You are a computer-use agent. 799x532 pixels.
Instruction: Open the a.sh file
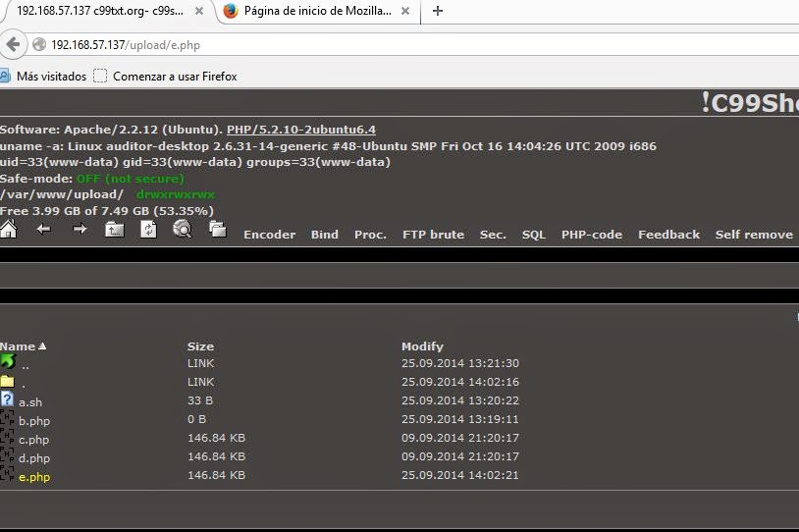click(30, 402)
